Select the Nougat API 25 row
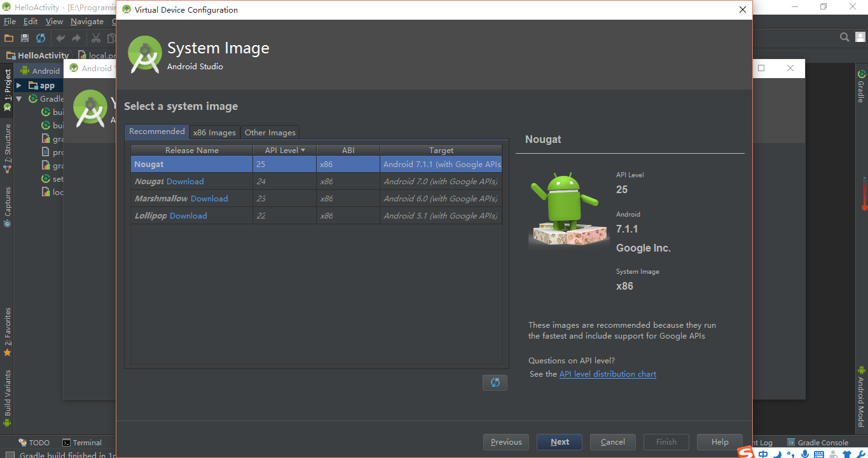 point(316,164)
